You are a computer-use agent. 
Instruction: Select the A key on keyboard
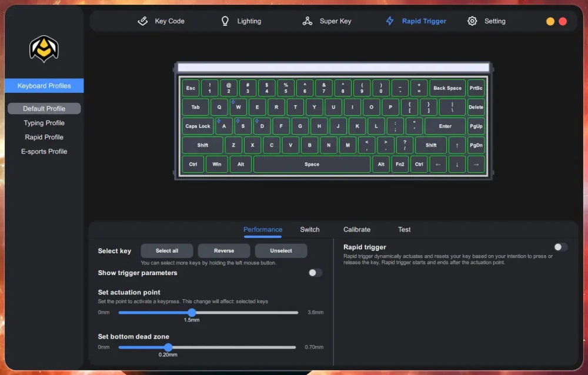[224, 126]
